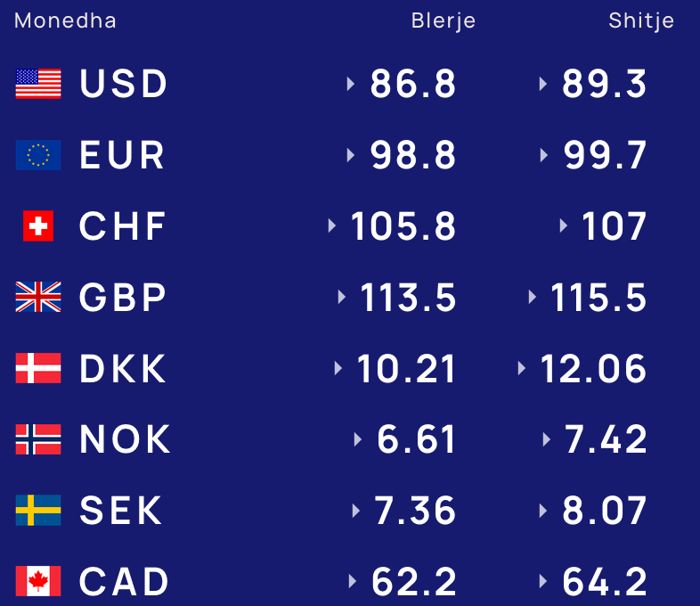Click the CAD buy rate 62.2
Screen dimensions: 700x606
(x=414, y=581)
